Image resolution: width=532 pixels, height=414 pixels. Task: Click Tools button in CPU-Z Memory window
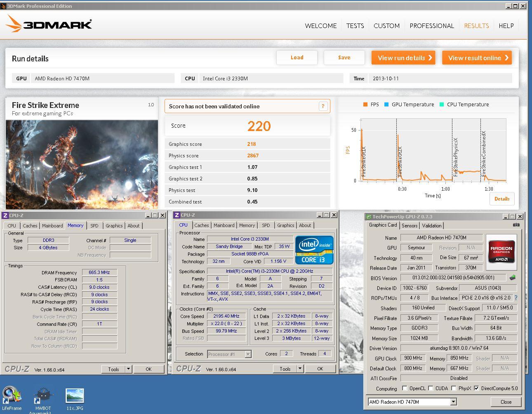(113, 369)
